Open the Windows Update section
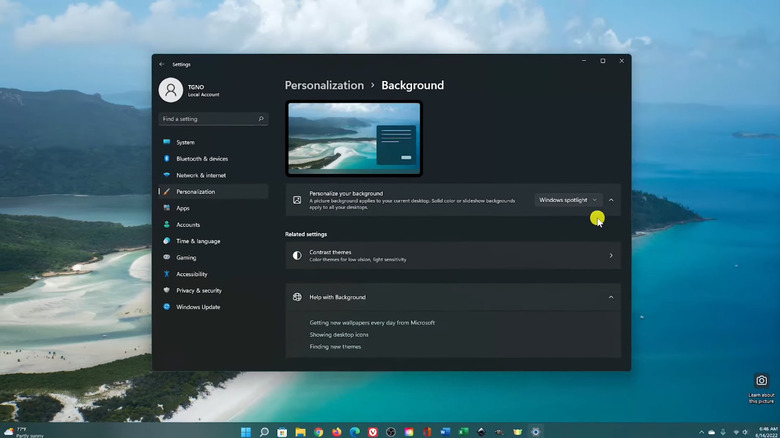The width and height of the screenshot is (780, 438). coord(198,307)
